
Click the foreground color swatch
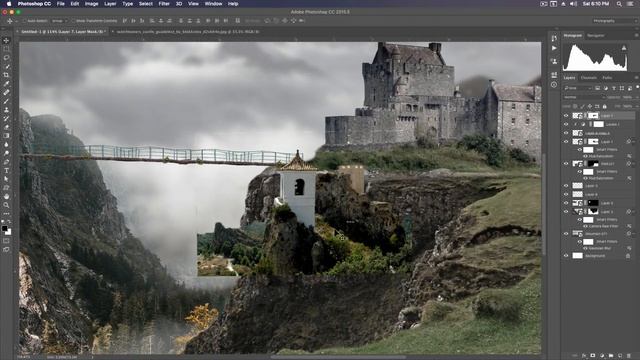coord(4,229)
